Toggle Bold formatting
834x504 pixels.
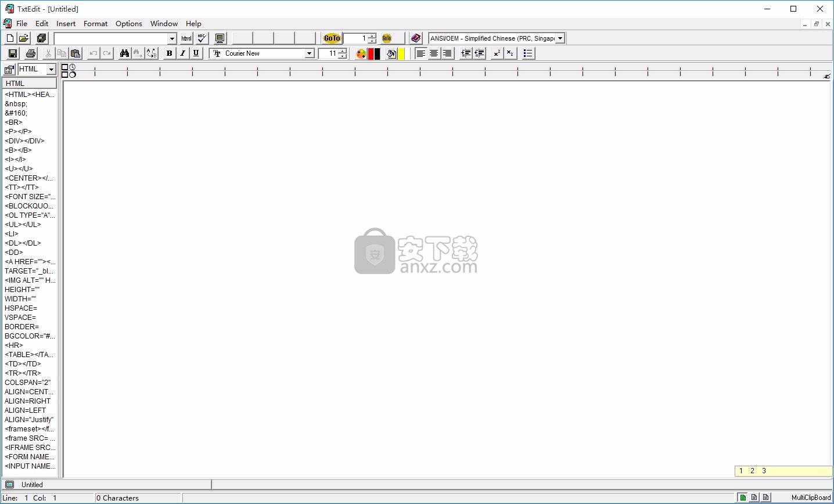(x=169, y=53)
